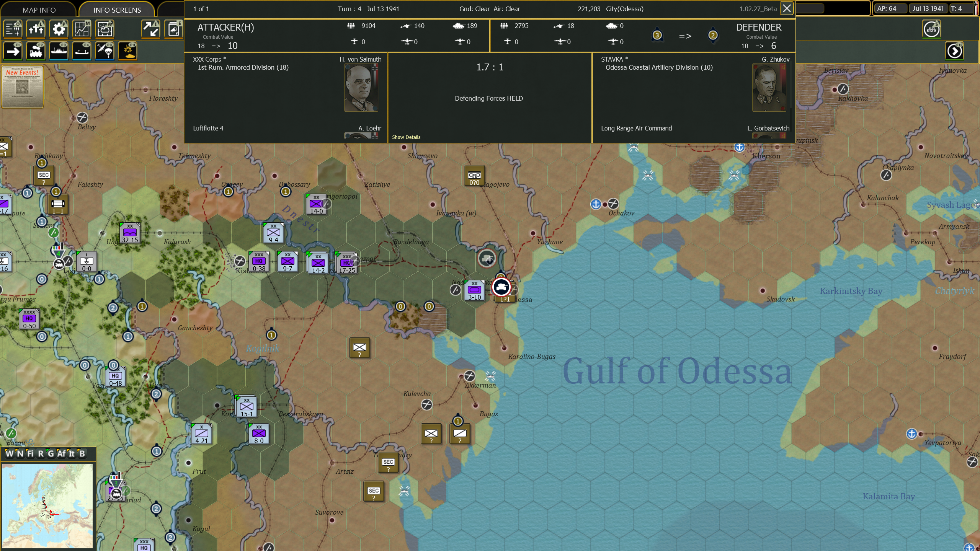Click the airfield icon at Kulevcha
Screen dimensions: 980x551
click(426, 404)
